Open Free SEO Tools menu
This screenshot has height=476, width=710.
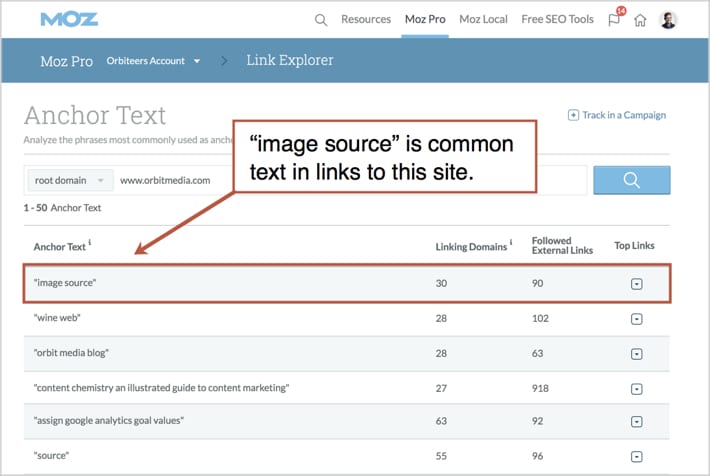pos(557,19)
